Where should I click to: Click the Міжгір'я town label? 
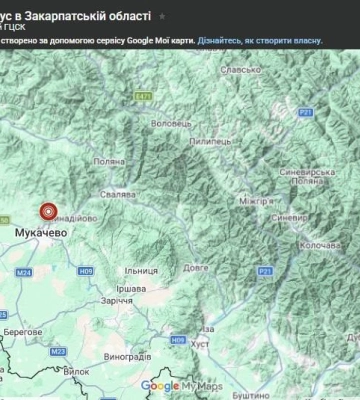(x=256, y=201)
